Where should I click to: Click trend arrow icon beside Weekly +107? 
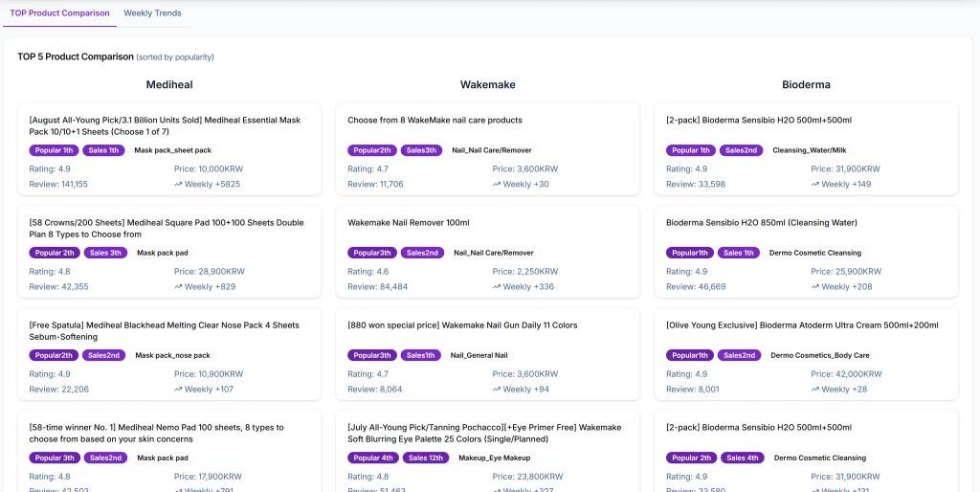click(178, 390)
